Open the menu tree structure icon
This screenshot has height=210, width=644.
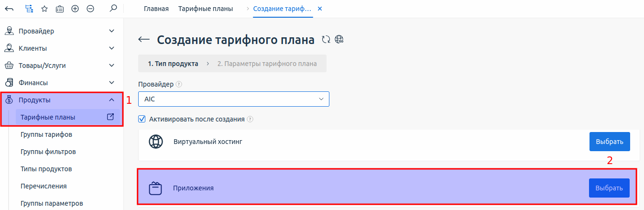[x=29, y=9]
